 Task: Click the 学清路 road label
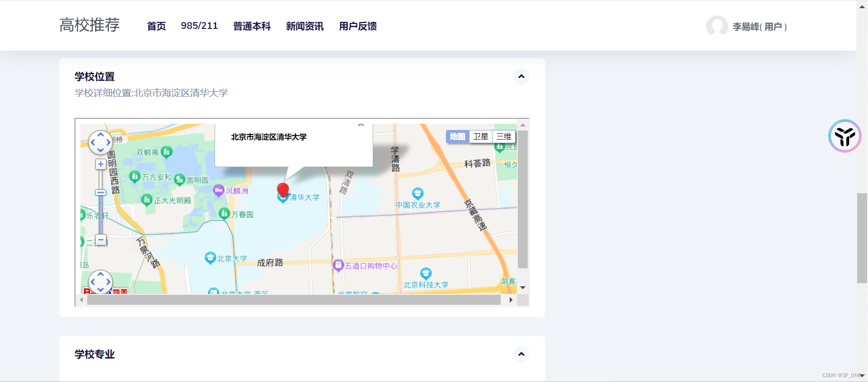coord(395,159)
